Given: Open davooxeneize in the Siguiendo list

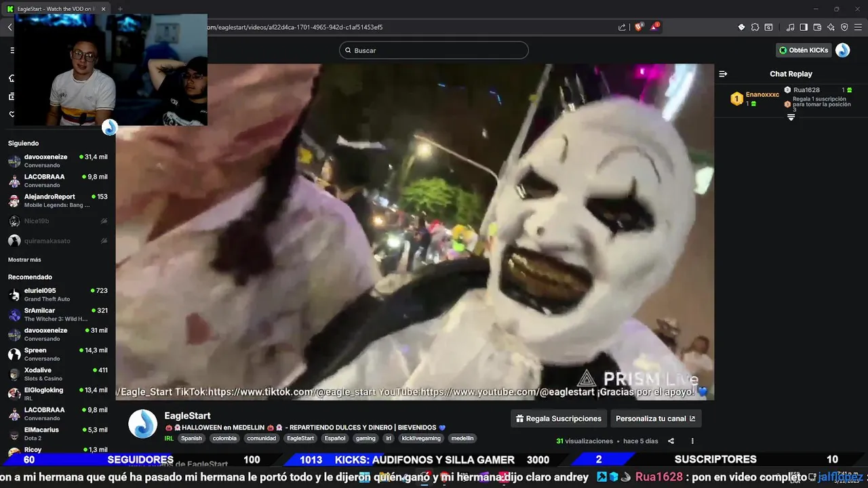Looking at the screenshot, I should tap(58, 161).
